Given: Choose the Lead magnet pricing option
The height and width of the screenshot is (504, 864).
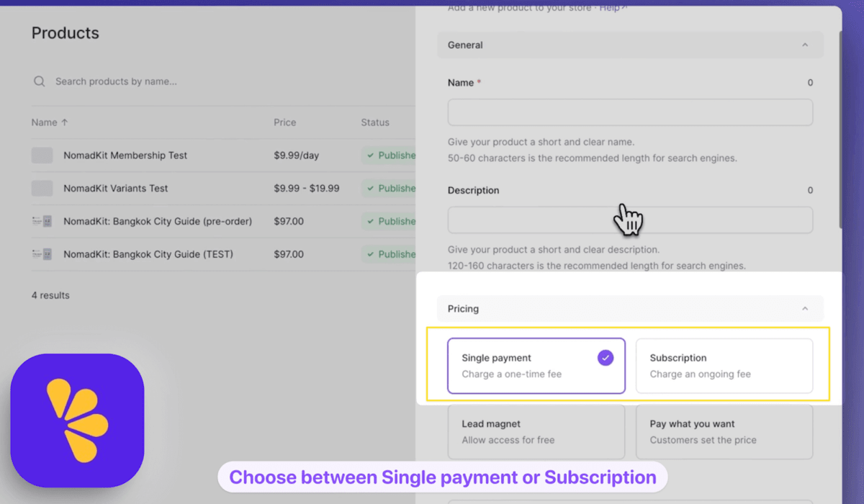Looking at the screenshot, I should coord(536,431).
